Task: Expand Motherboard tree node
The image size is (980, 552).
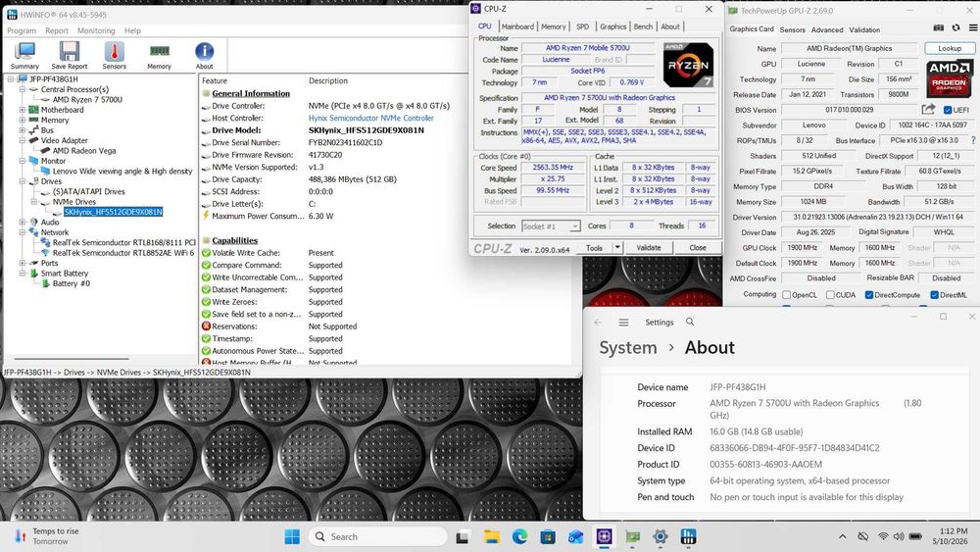Action: [23, 110]
